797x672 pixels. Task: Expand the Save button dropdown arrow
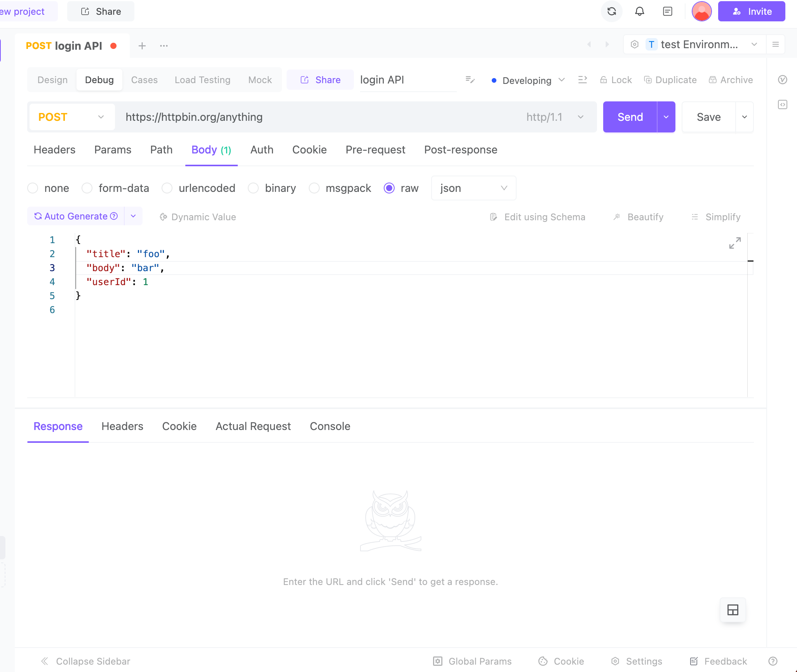pos(744,117)
